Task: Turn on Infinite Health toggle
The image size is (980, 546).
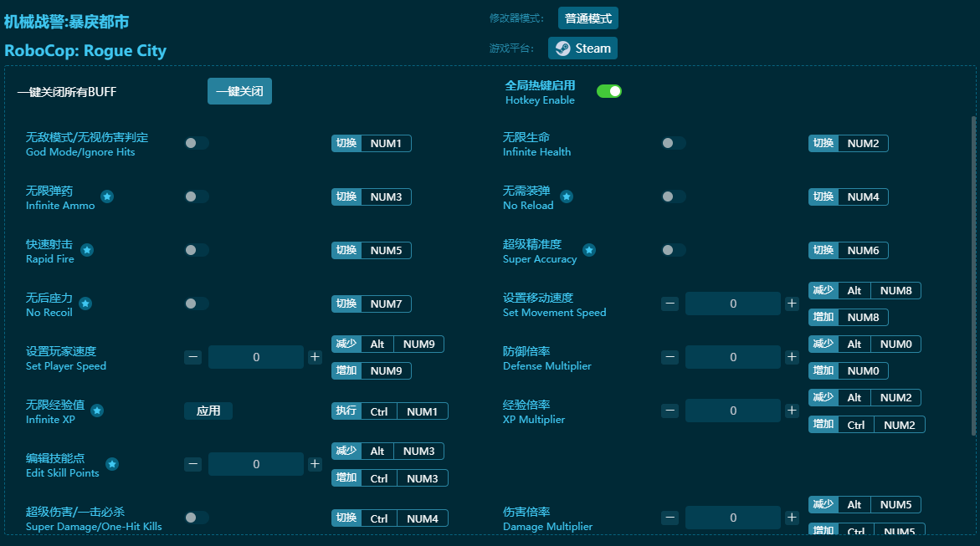Action: [x=673, y=143]
